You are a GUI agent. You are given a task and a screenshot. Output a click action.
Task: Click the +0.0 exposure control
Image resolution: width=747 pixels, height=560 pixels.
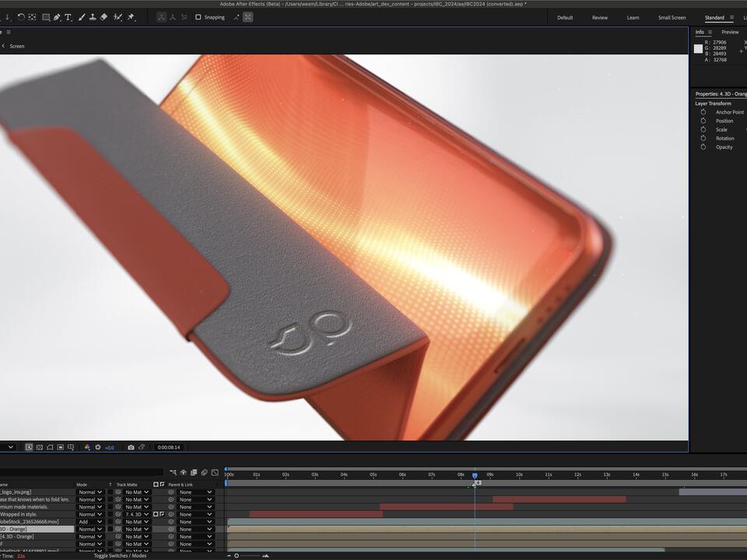click(109, 447)
